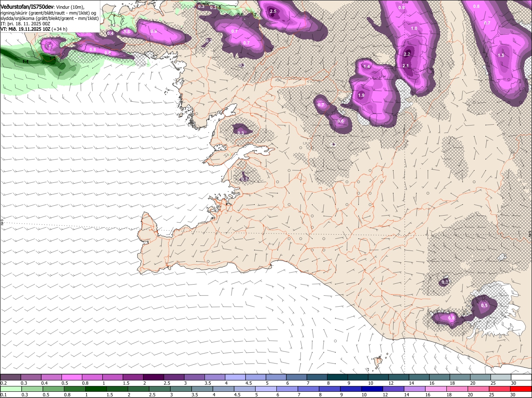Click the 'Vindur (10m)' caption text

[70, 7]
